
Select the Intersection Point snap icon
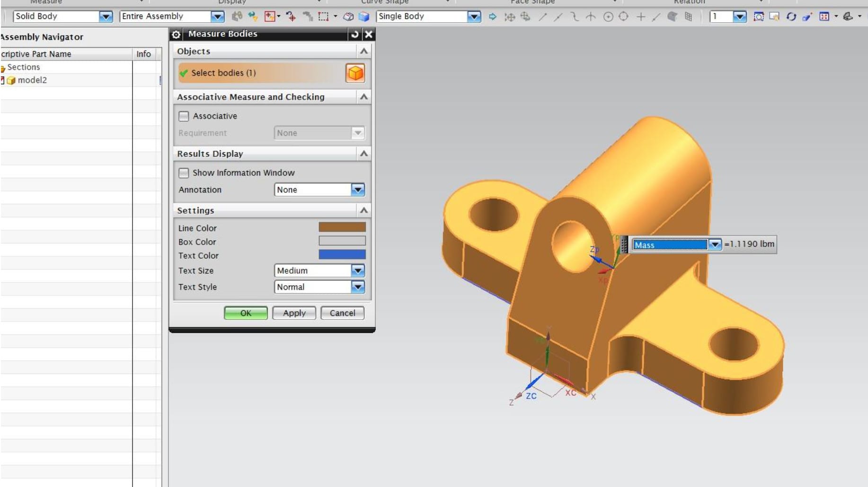[x=590, y=17]
